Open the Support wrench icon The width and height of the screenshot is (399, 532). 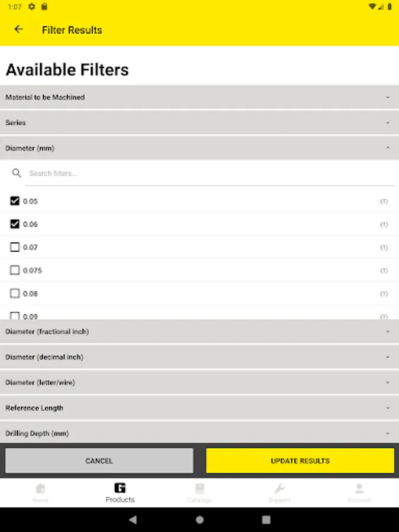pos(279,489)
